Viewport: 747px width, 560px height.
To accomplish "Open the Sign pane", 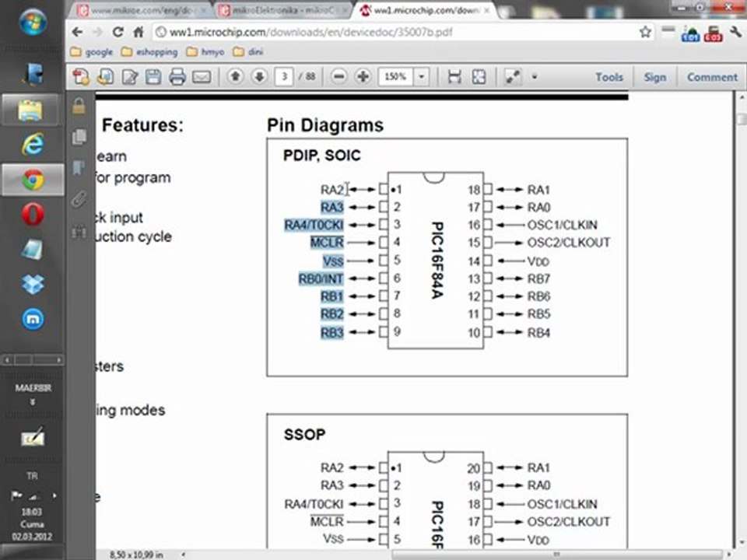I will [655, 77].
